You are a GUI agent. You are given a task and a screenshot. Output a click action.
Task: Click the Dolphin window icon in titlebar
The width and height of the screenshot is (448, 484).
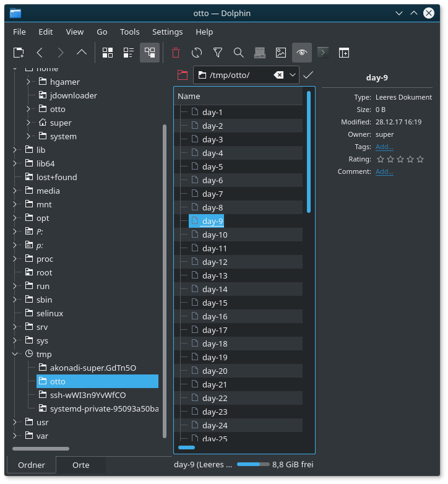(15, 13)
